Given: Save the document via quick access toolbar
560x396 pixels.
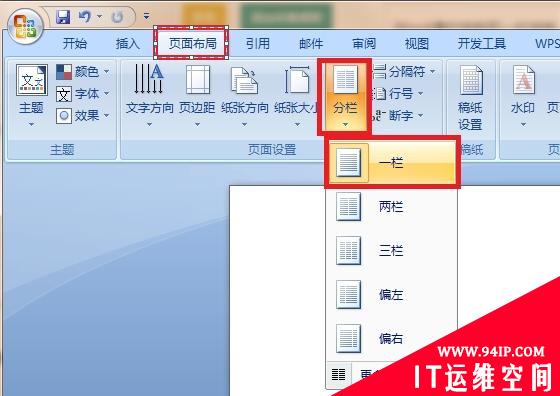Looking at the screenshot, I should coord(63,17).
